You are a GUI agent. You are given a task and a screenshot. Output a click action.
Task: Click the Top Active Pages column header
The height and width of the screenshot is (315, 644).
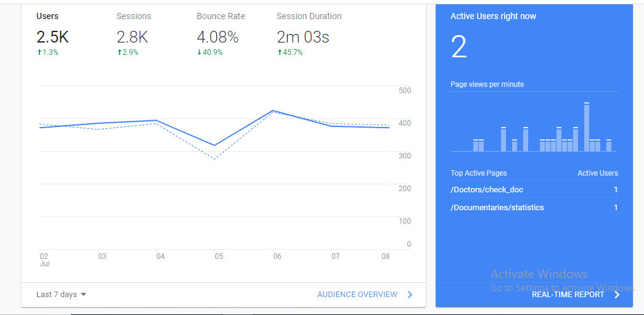[478, 173]
